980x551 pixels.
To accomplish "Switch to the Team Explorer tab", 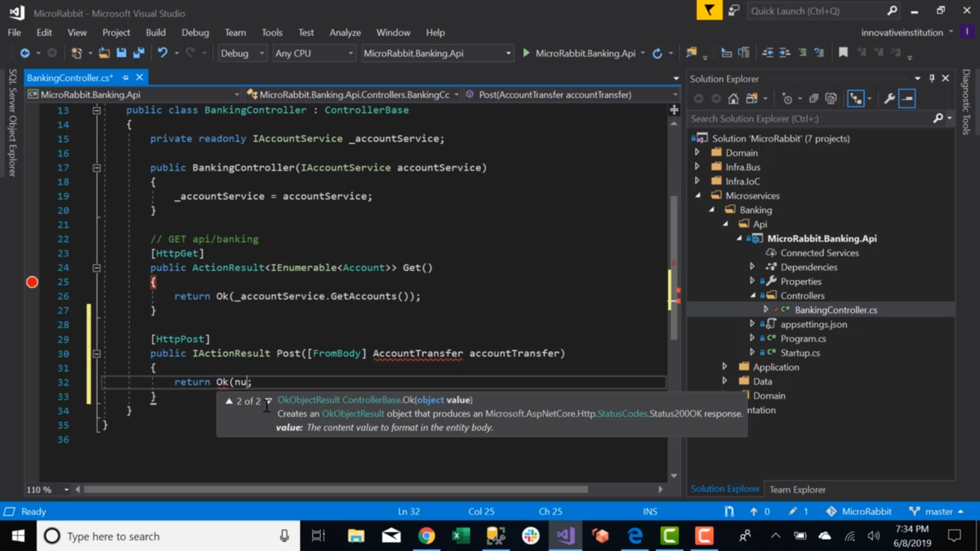I will coord(797,489).
